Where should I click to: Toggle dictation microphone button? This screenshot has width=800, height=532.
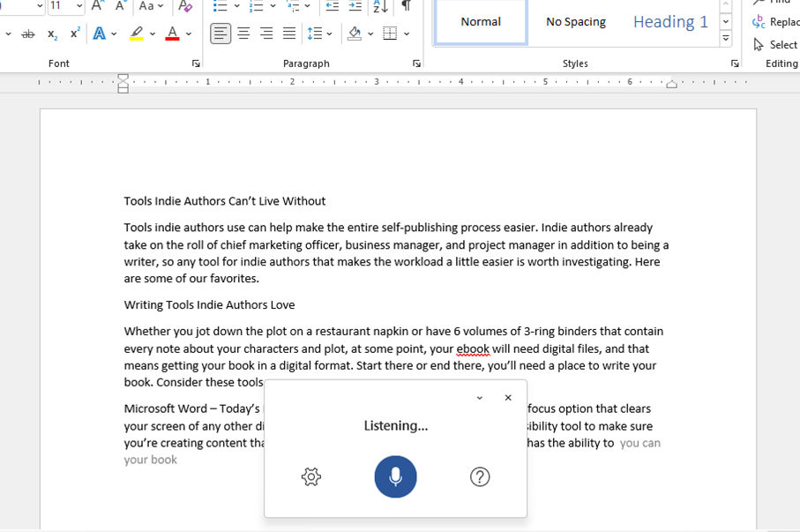click(395, 477)
